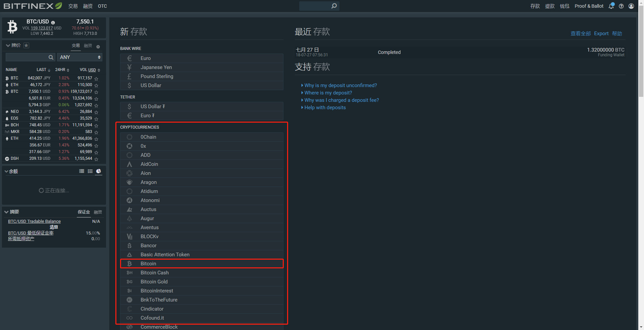This screenshot has width=644, height=330.
Task: Click the BLOCKv icon
Action: [x=129, y=237]
